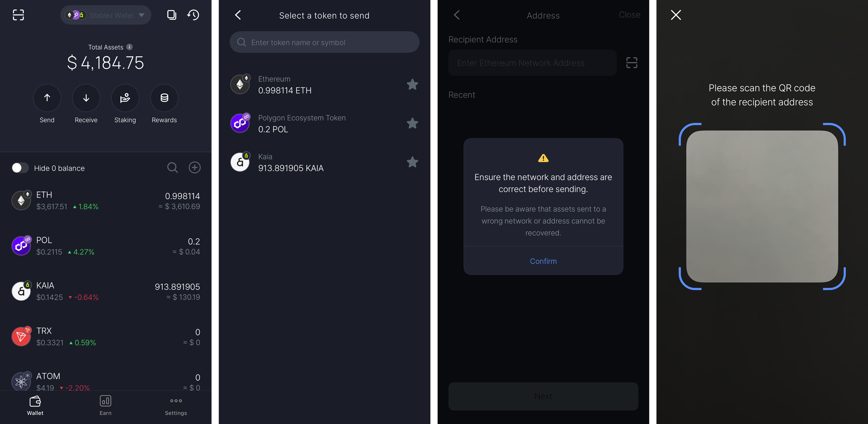The width and height of the screenshot is (868, 424).
Task: Select Polygon Ecosystem Token to send
Action: (302, 123)
